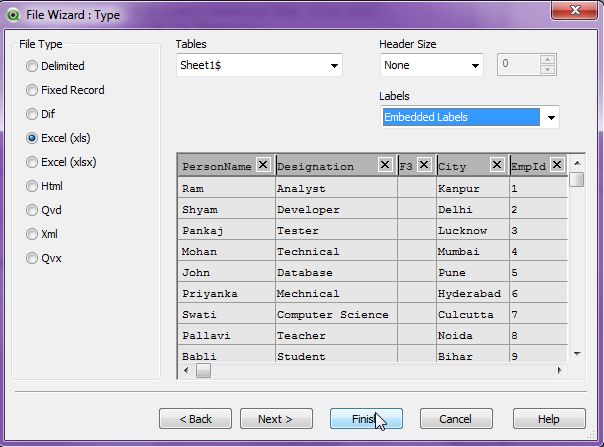Proceed with the Next > button
The image size is (604, 447).
(x=276, y=419)
